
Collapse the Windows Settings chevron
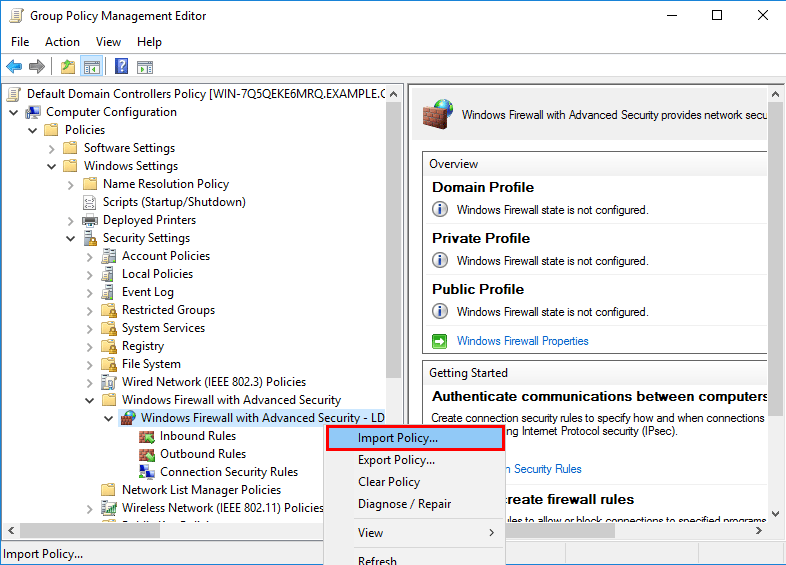tap(52, 166)
